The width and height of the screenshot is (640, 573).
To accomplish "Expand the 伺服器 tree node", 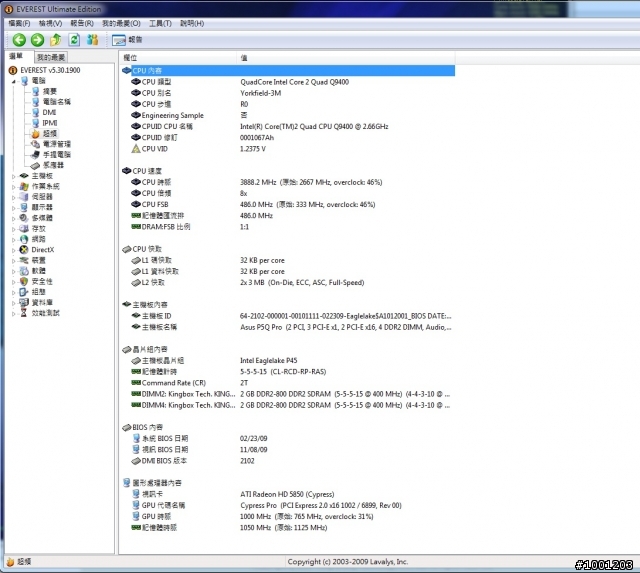I will point(13,198).
